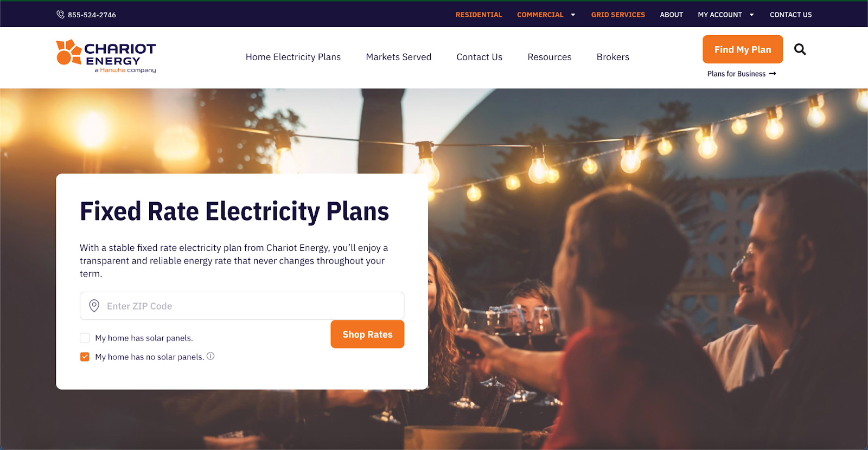Open the info icon next to no solar panels
The height and width of the screenshot is (450, 868).
click(210, 356)
